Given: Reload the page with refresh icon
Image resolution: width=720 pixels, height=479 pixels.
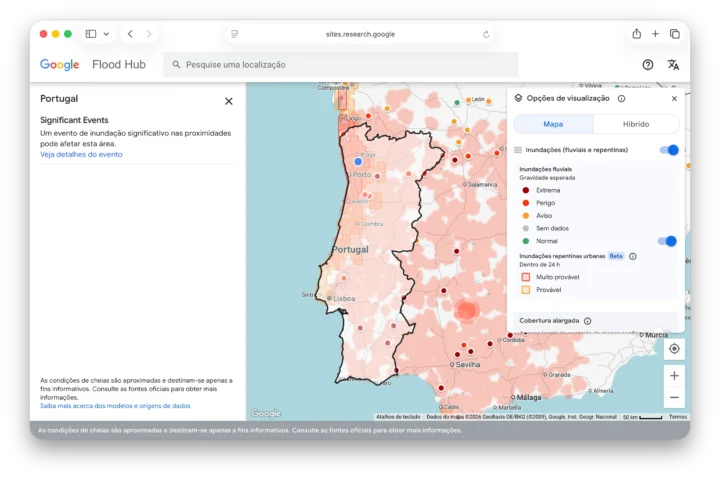Looking at the screenshot, I should (x=486, y=34).
